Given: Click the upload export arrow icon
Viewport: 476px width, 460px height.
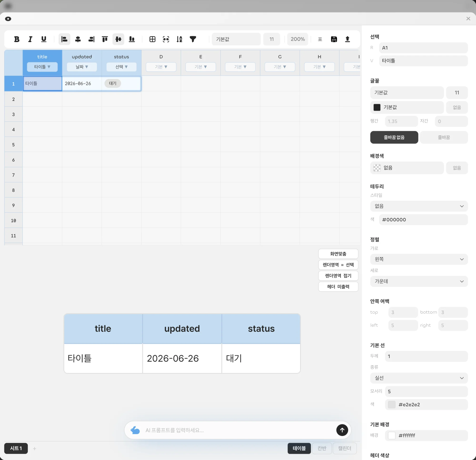Looking at the screenshot, I should (x=347, y=39).
